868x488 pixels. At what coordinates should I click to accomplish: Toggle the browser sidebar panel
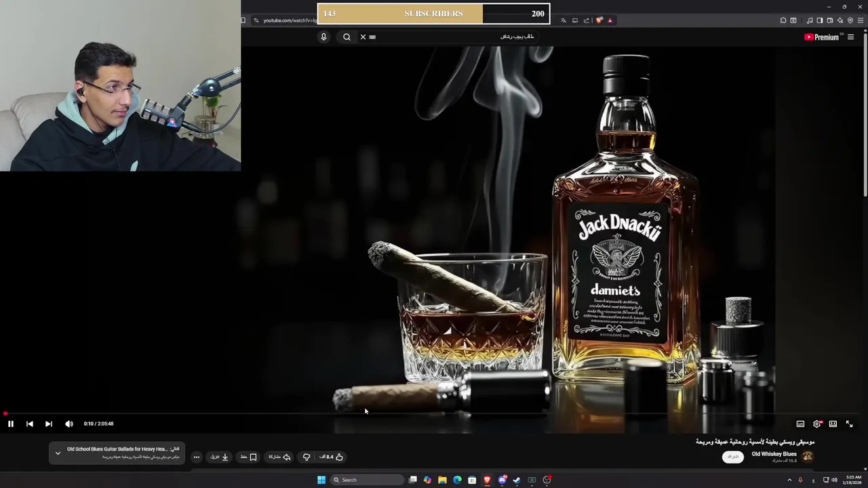(819, 20)
